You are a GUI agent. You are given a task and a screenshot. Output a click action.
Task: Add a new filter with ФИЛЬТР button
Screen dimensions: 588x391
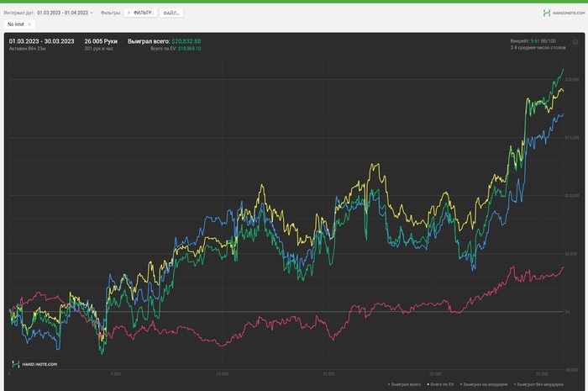click(140, 13)
